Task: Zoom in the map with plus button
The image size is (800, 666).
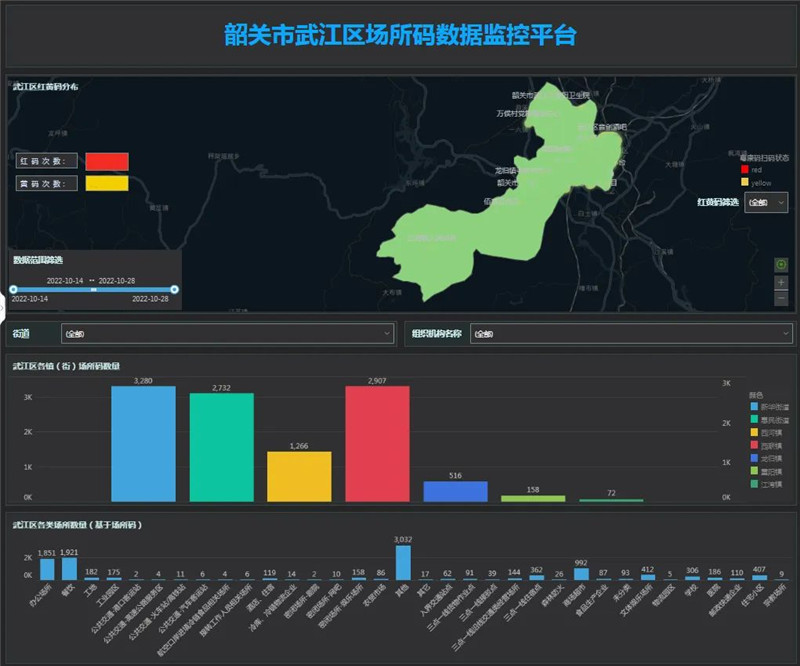Action: point(782,282)
